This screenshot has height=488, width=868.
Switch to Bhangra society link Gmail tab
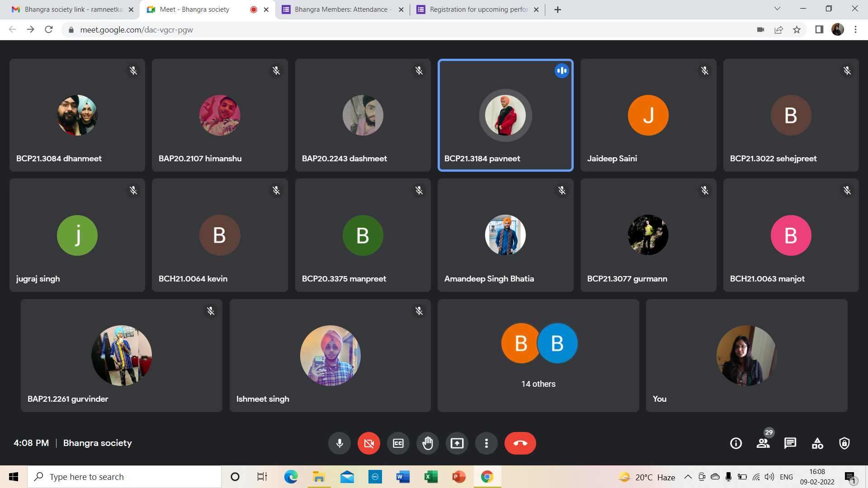pos(72,9)
